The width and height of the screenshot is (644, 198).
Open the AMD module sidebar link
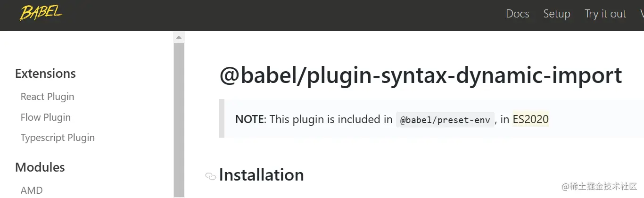pyautogui.click(x=32, y=190)
